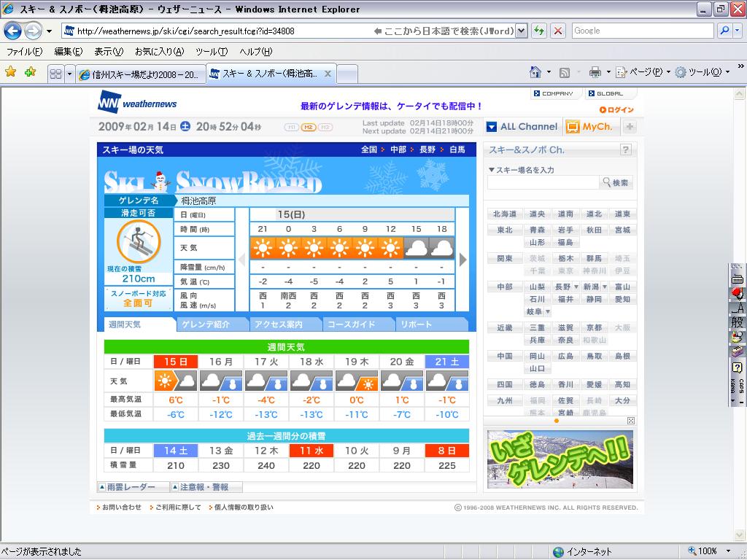Click the empty new tab button

coord(347,74)
